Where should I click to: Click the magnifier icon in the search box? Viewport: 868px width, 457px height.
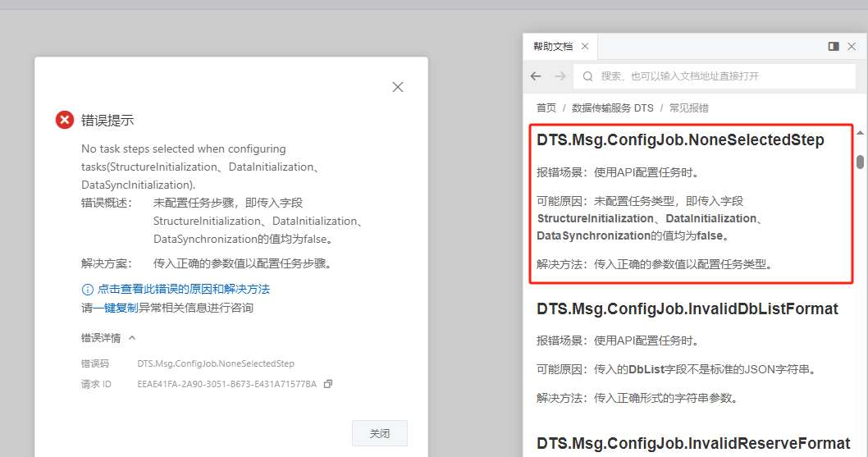[588, 76]
